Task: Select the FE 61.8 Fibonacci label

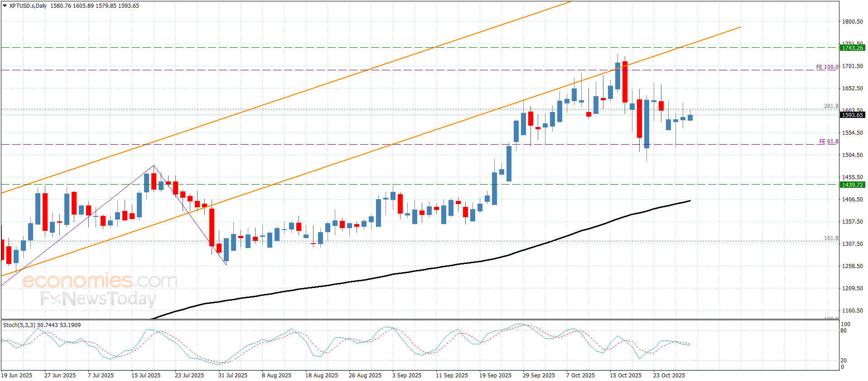Action: [x=829, y=142]
